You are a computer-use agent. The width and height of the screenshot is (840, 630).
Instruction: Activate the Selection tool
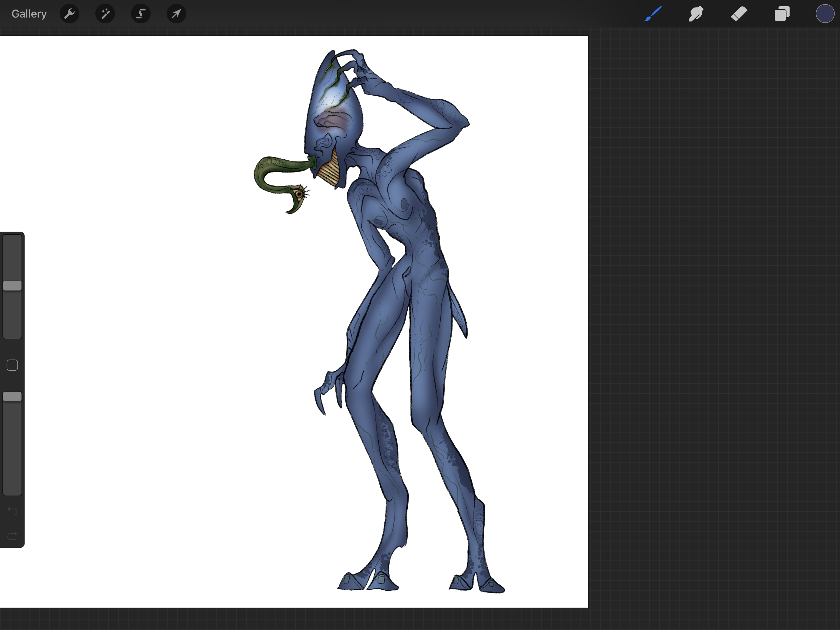point(141,14)
